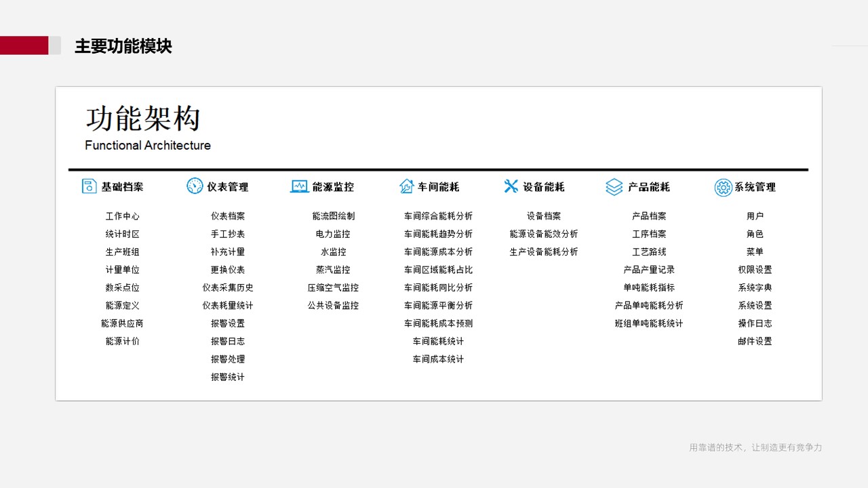Viewport: 868px width, 488px height.
Task: Click the 车间区域能耗占比 item
Action: tap(439, 270)
